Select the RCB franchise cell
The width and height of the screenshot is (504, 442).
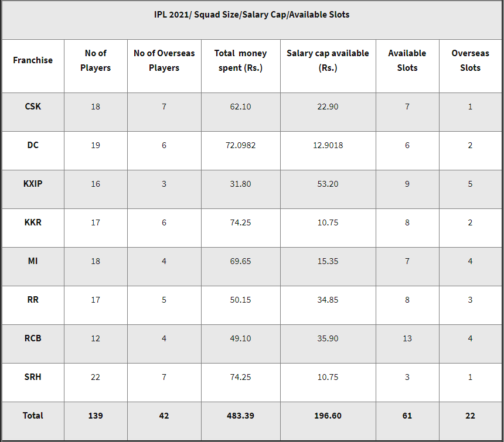pyautogui.click(x=33, y=338)
